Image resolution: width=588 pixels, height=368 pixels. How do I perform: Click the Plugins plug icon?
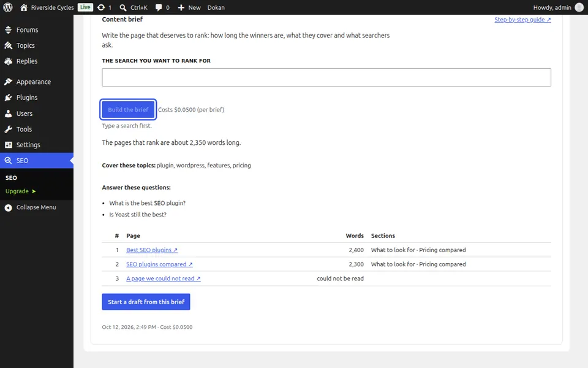click(x=8, y=98)
